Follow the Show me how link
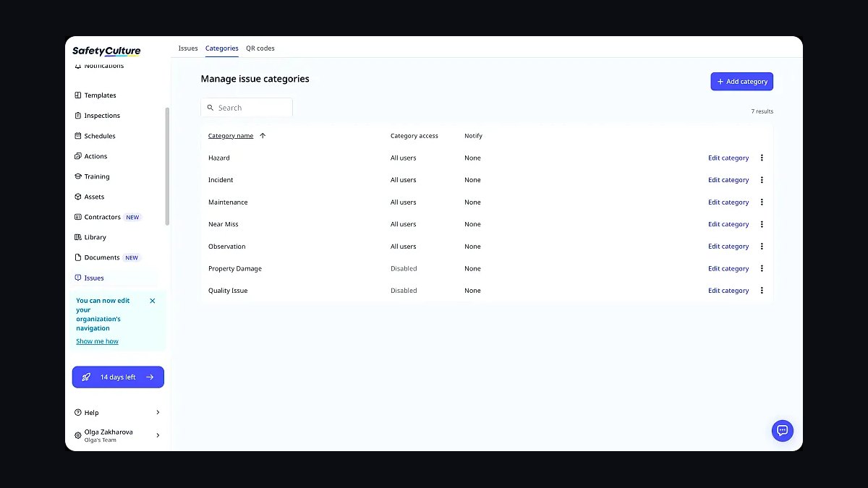The width and height of the screenshot is (868, 488). (x=97, y=341)
